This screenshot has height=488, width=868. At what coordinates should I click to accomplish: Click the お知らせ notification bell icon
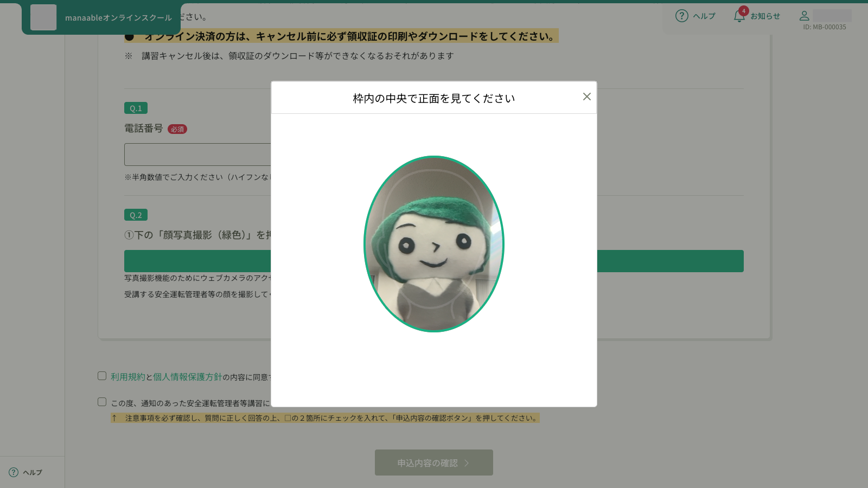coord(738,16)
